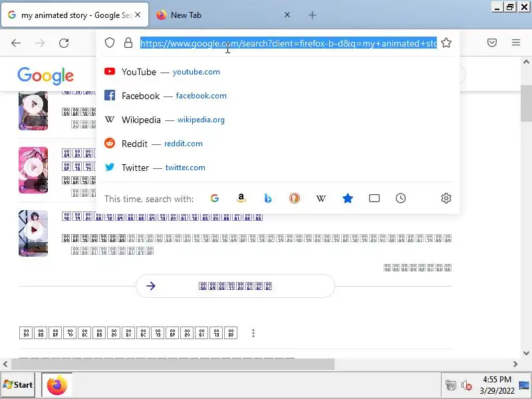Select the my animated story Google tab

(74, 15)
